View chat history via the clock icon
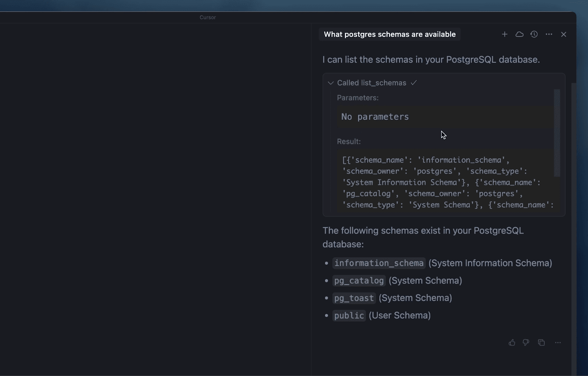 click(x=534, y=34)
